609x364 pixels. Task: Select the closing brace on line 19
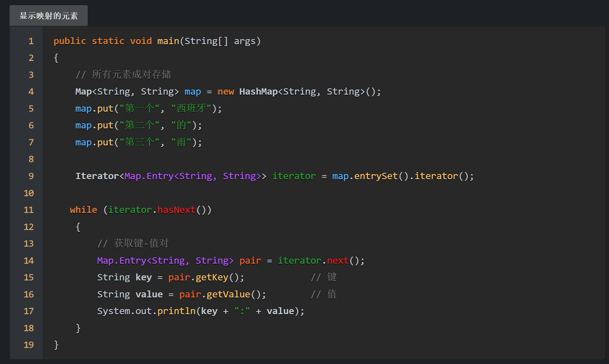tap(56, 345)
